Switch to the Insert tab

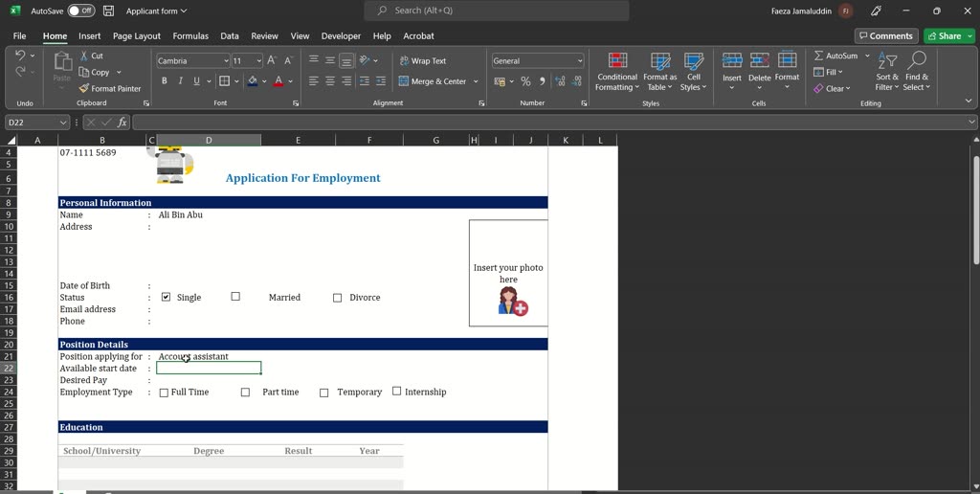pos(89,35)
